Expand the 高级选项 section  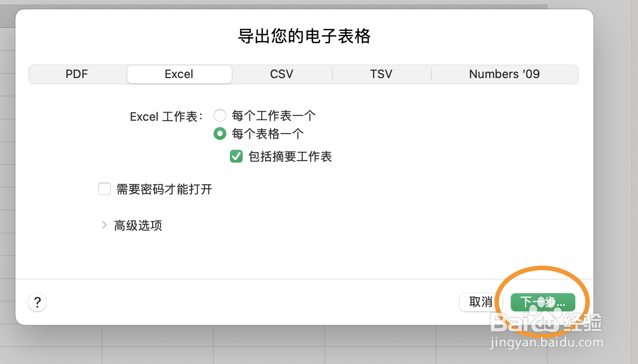point(138,225)
